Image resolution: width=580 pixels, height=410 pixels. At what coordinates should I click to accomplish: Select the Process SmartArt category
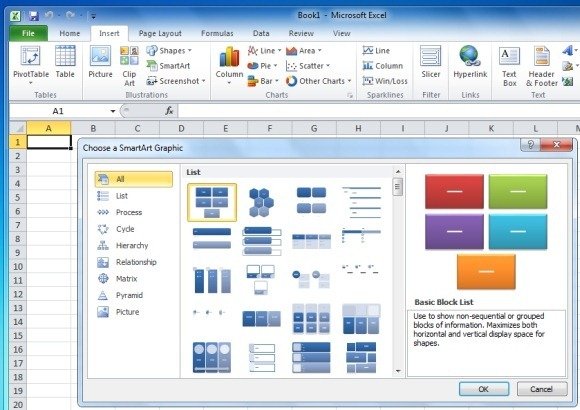tap(134, 212)
